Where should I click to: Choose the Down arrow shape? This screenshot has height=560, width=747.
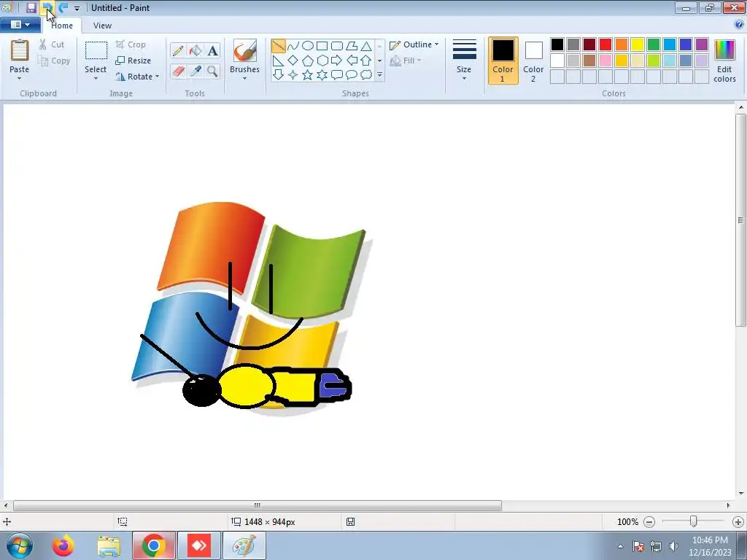coord(278,75)
